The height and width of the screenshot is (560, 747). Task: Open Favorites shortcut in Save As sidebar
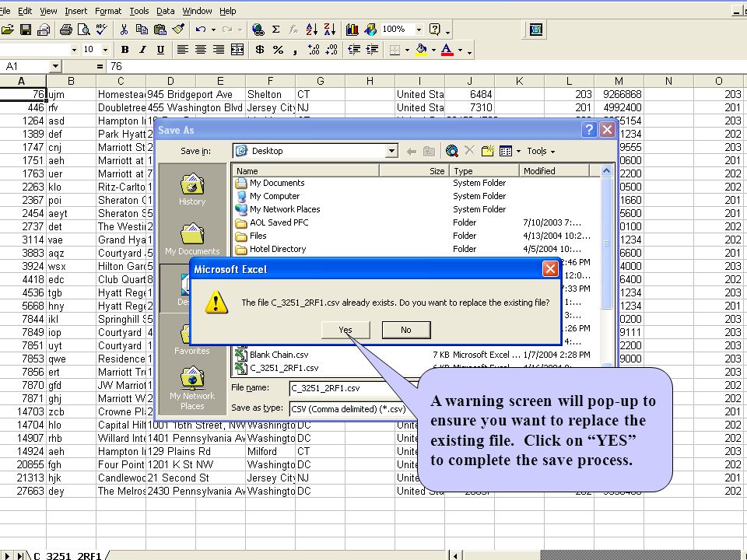(x=192, y=338)
